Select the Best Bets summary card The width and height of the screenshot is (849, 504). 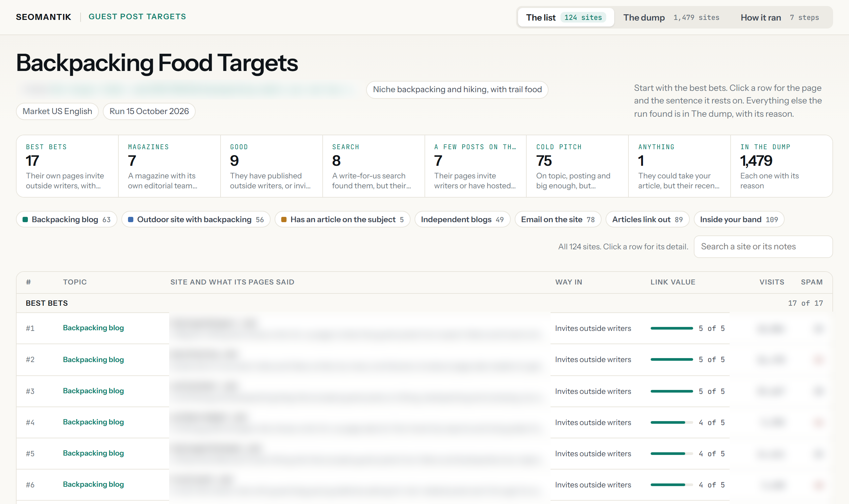coord(67,166)
